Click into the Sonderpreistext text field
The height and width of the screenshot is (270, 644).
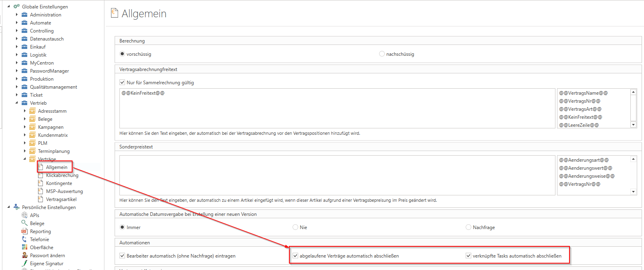pos(337,175)
